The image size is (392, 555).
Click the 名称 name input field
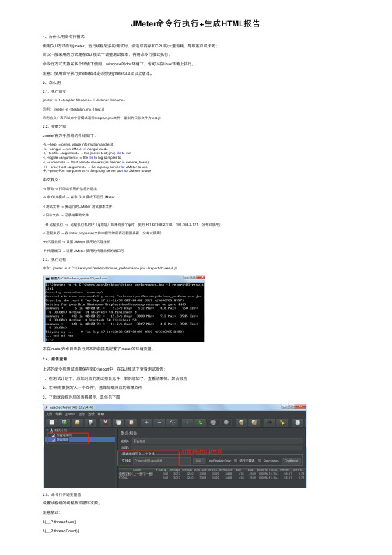point(217,441)
